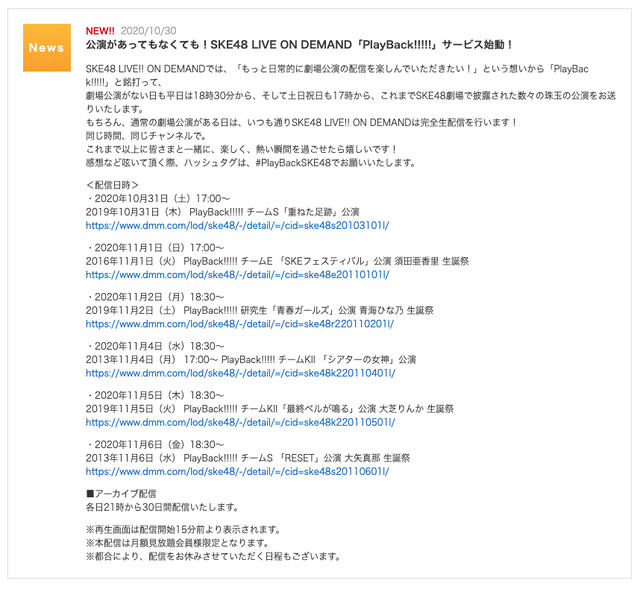Click the 同じ時間、同じチャンネルで line
The height and width of the screenshot is (589, 640).
[x=147, y=136]
